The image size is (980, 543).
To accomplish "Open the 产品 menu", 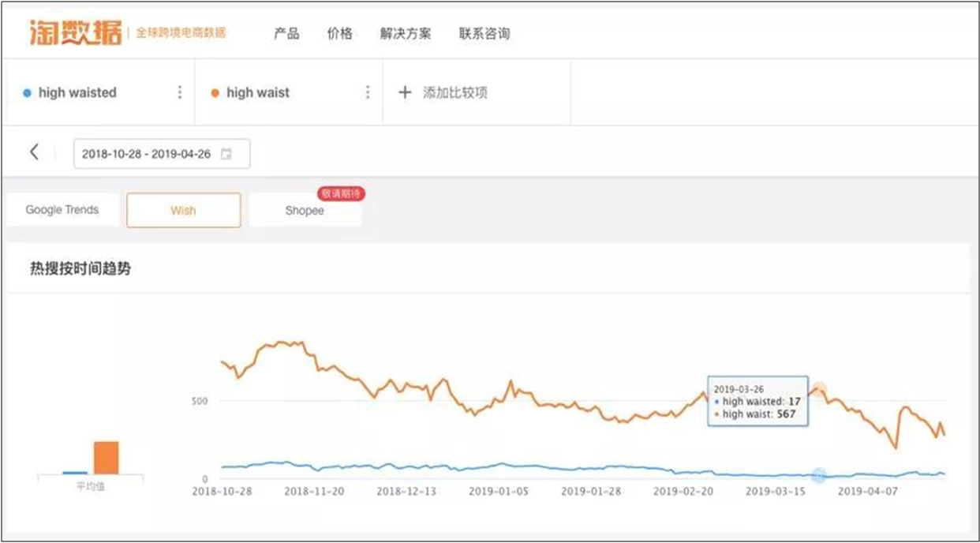I will click(286, 34).
